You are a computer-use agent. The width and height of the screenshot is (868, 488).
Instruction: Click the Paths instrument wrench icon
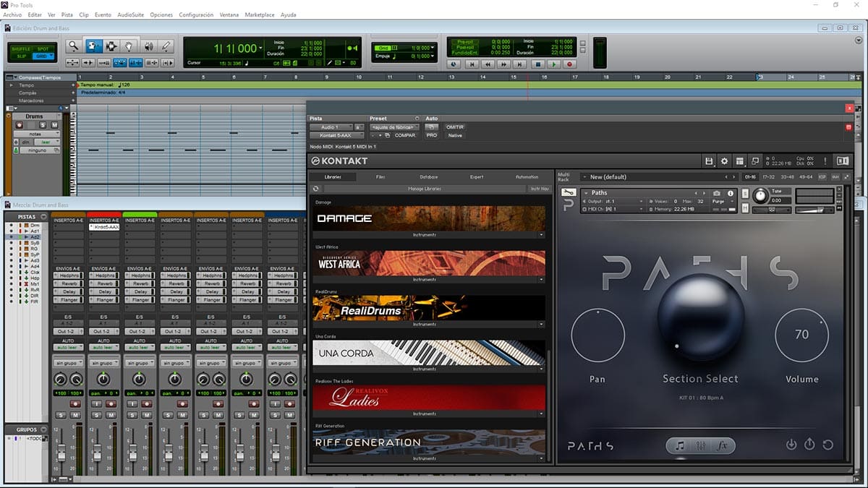pyautogui.click(x=569, y=193)
